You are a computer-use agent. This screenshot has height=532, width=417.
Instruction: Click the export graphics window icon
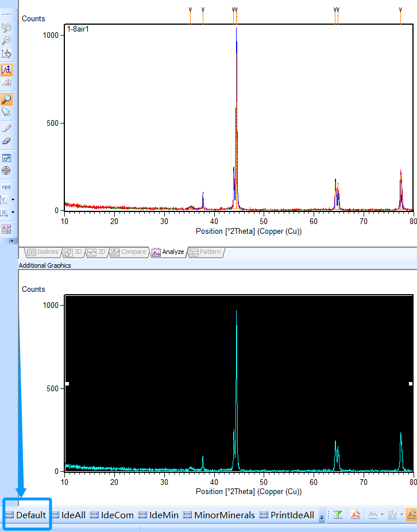[6, 158]
